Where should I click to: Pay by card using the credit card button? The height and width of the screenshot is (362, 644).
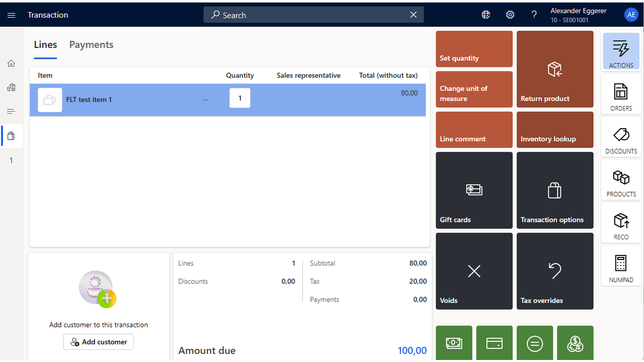(495, 343)
